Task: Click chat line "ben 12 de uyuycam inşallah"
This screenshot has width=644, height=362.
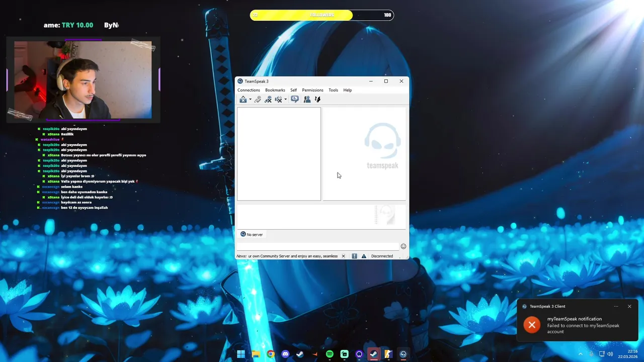Action: tap(84, 208)
